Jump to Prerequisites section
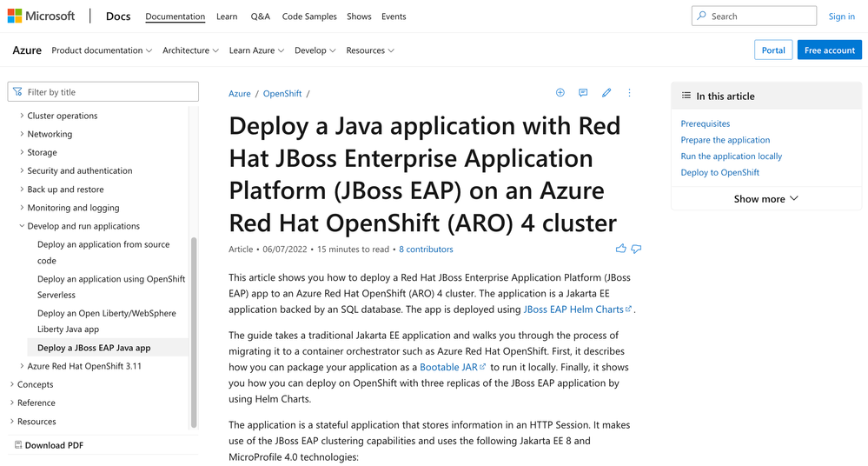The image size is (868, 466). pos(706,123)
